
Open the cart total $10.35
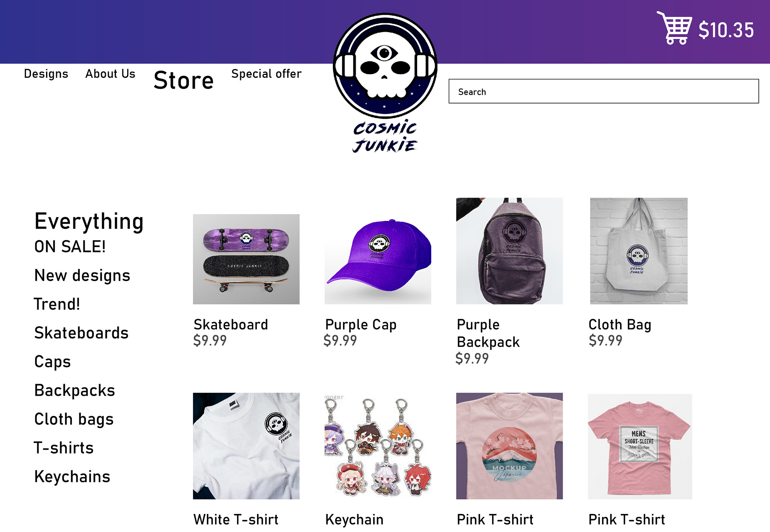[x=726, y=30]
